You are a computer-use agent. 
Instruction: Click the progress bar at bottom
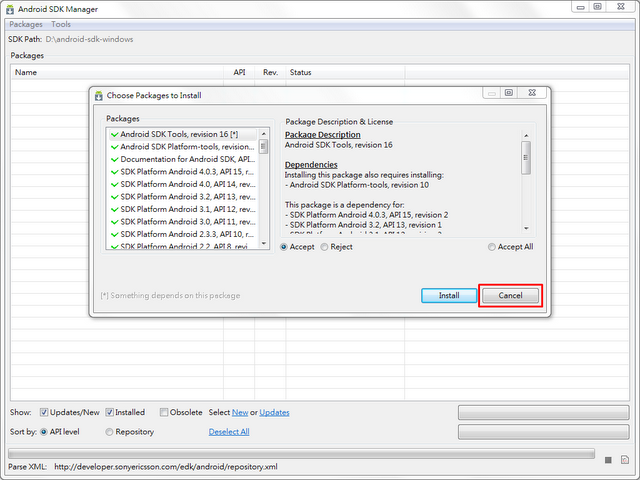coord(301,453)
